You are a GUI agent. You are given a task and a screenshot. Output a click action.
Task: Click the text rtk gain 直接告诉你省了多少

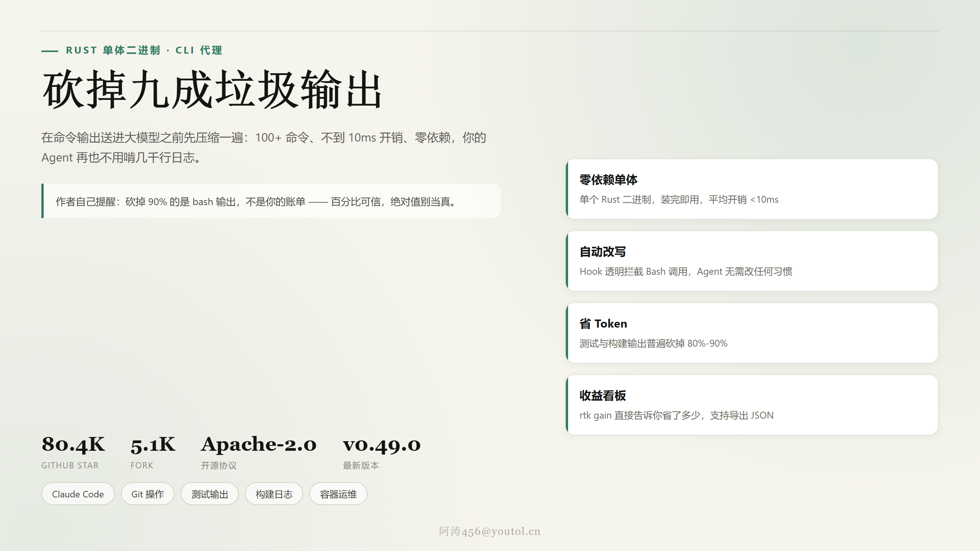(x=640, y=415)
